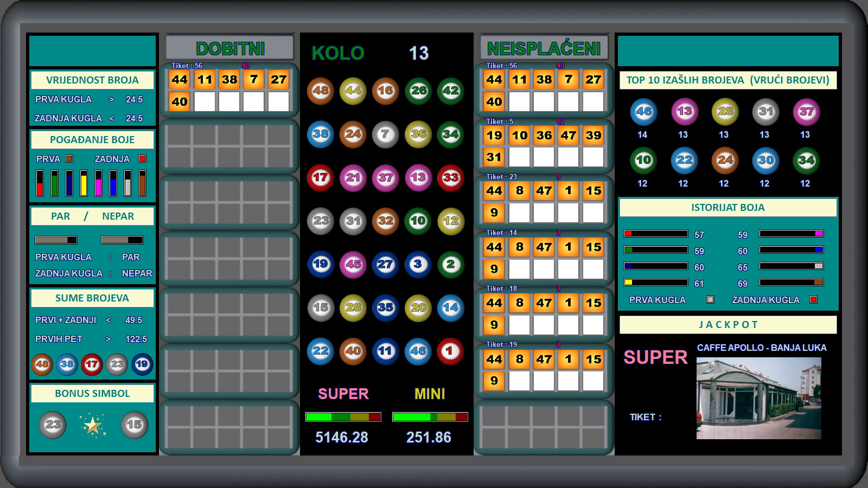868x488 pixels.
Task: Click ball 46 in the Top 10 hot numbers
Action: 643,112
